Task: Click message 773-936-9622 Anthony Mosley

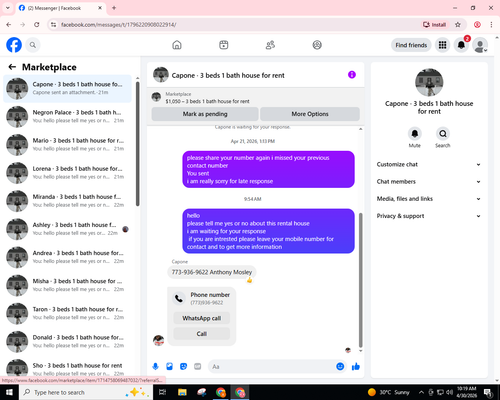Action: click(x=212, y=272)
